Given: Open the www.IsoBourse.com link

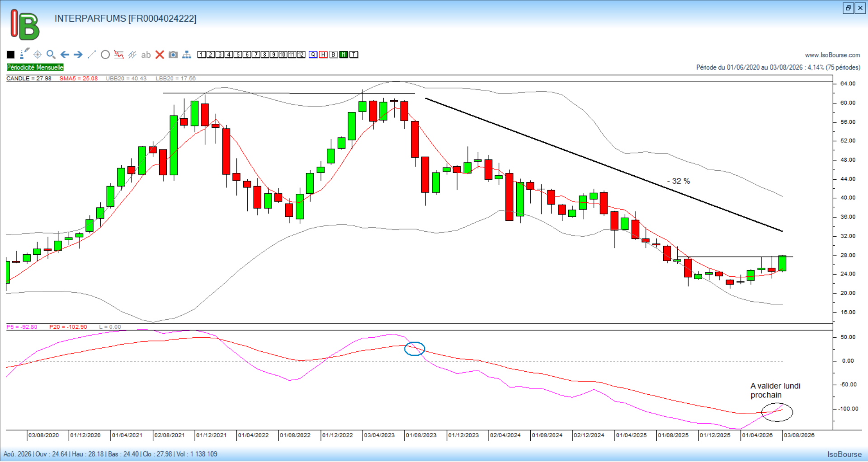Looking at the screenshot, I should [x=832, y=55].
